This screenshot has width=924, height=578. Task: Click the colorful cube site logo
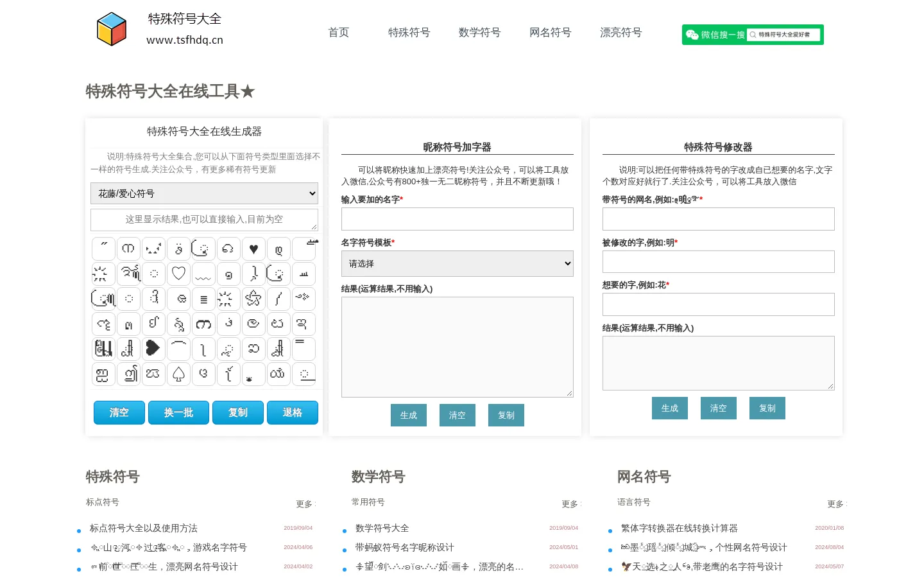(112, 29)
